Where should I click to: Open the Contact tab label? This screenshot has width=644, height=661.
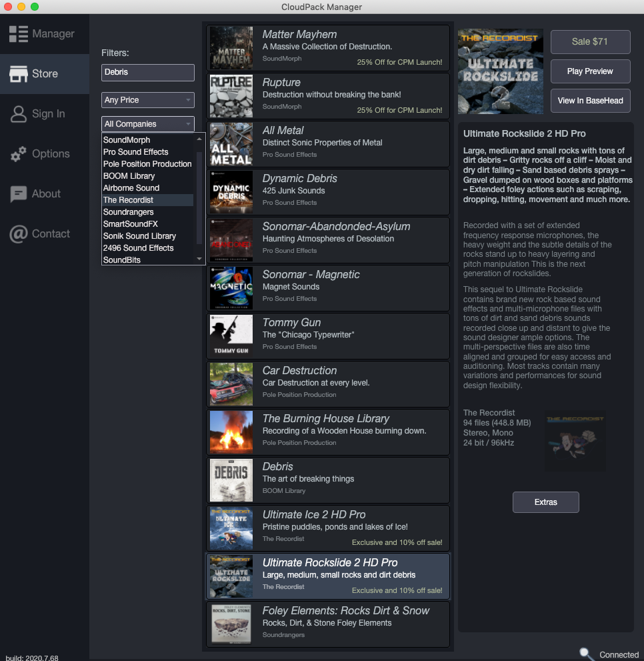(51, 234)
